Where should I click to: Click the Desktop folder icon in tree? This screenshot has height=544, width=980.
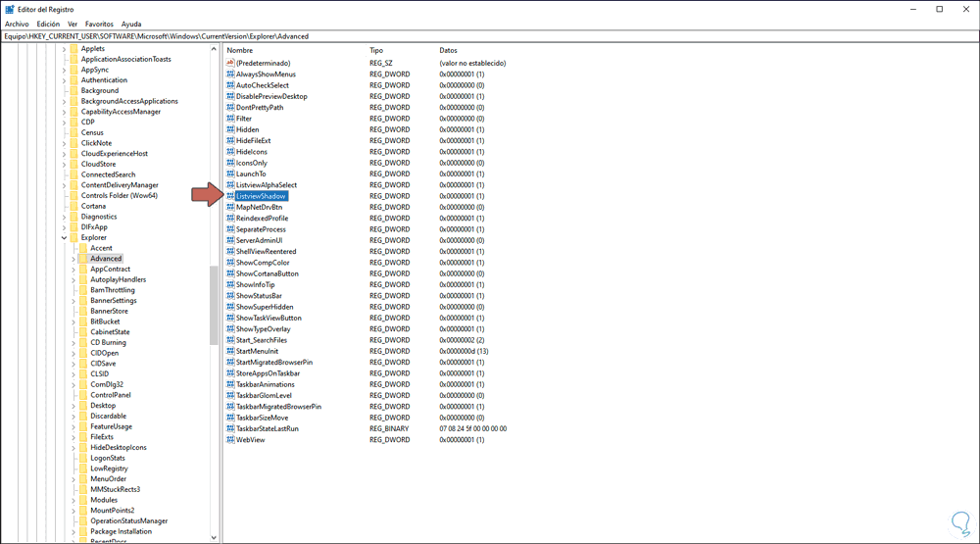click(83, 405)
